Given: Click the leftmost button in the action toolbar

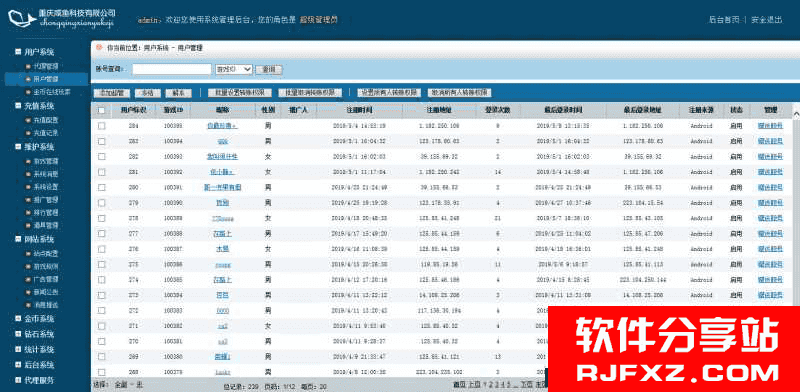Looking at the screenshot, I should point(112,93).
